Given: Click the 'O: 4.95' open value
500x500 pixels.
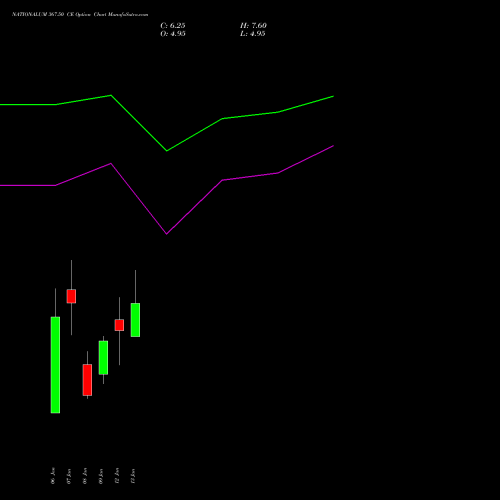Looking at the screenshot, I should [x=173, y=34].
